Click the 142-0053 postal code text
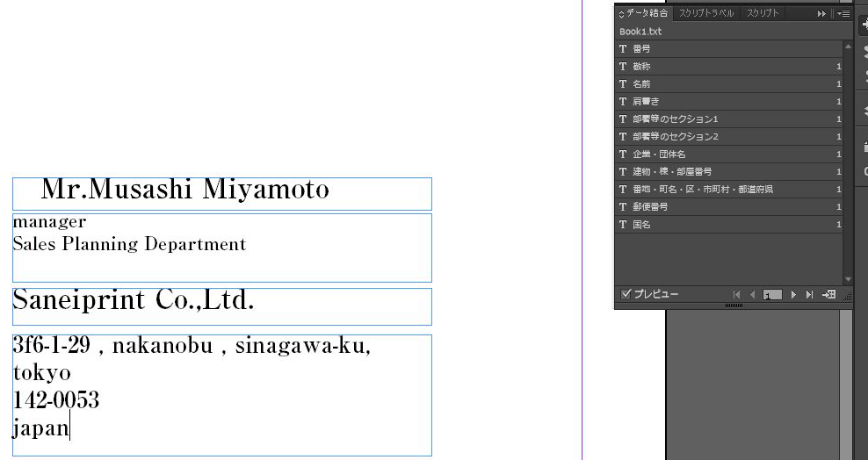 click(56, 399)
